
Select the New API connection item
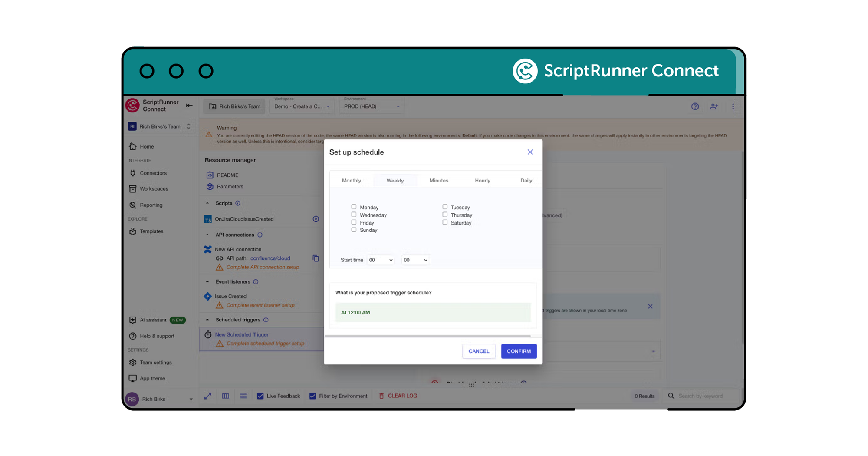(238, 249)
